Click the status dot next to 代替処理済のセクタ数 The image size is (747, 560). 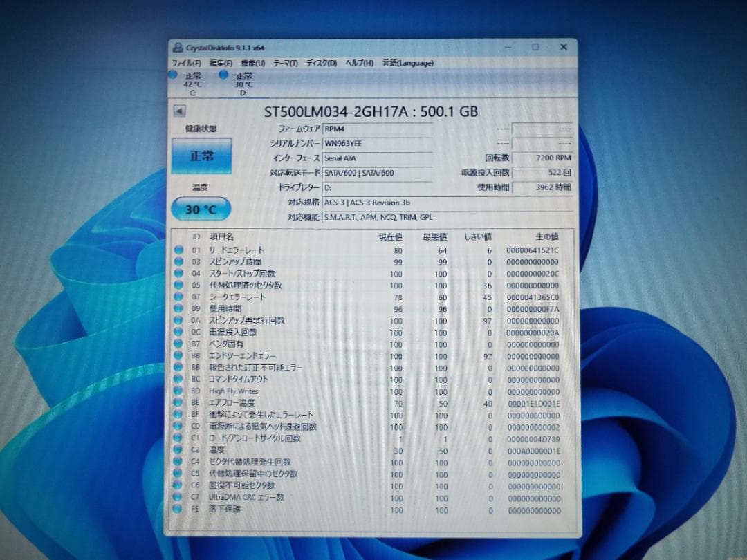point(179,286)
